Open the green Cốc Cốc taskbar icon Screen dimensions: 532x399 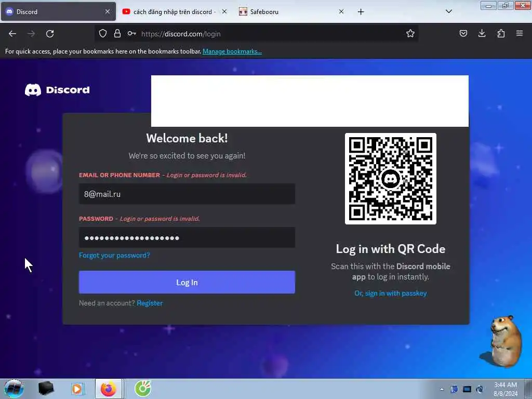pyautogui.click(x=143, y=389)
